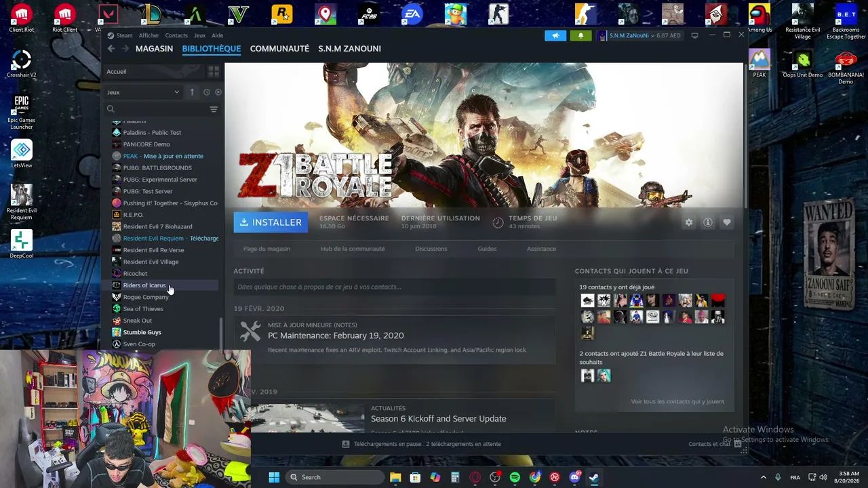Open the Steam menu
Screen dimensions: 868x488
coord(124,35)
